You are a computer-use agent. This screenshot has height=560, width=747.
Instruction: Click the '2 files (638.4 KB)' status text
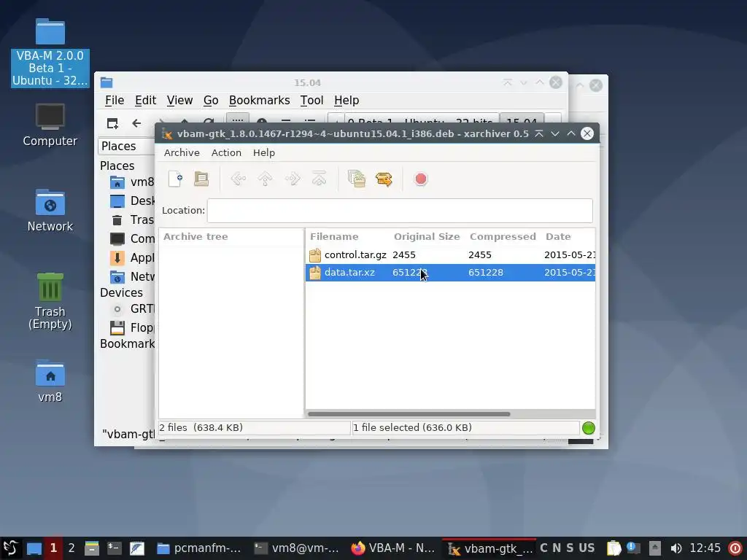pos(201,427)
